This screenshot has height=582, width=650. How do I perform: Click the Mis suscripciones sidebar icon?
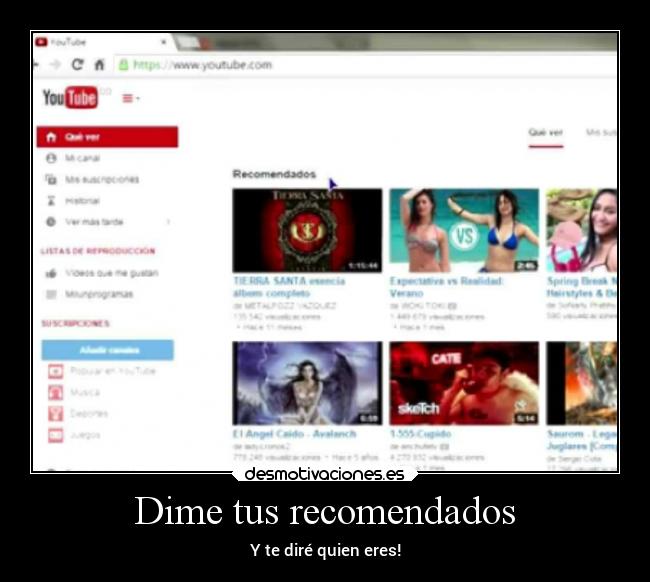coord(51,179)
